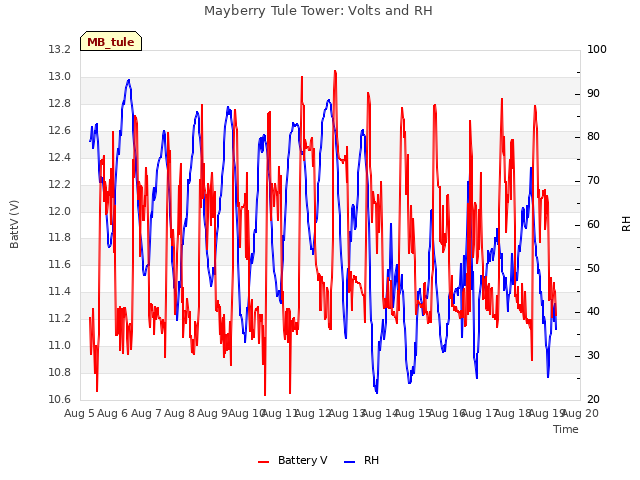
Task: Click the 13.0 left-axis tick label
Action: (x=59, y=76)
